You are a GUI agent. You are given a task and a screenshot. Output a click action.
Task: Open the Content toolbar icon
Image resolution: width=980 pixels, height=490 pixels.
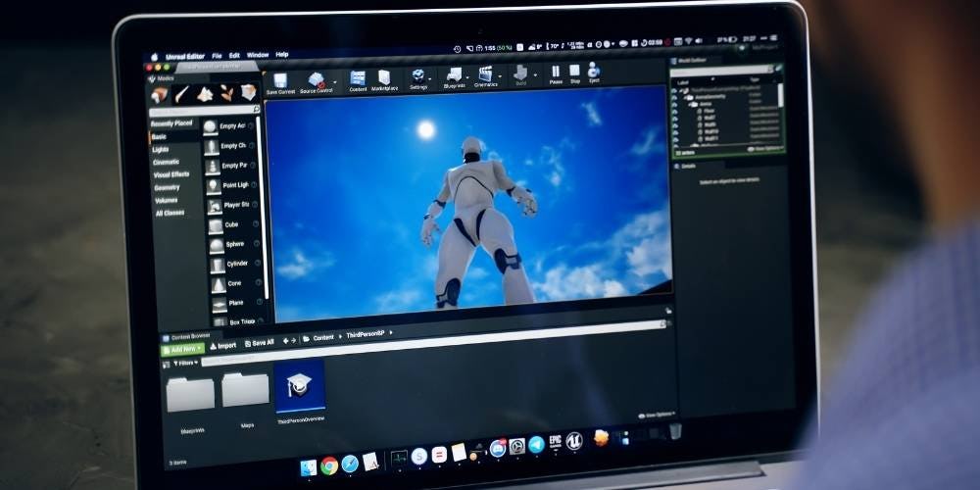358,78
